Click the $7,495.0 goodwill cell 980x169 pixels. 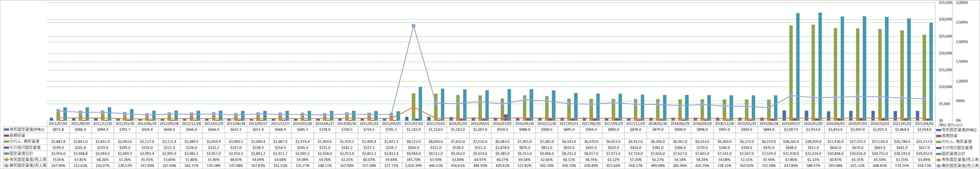[x=524, y=142]
